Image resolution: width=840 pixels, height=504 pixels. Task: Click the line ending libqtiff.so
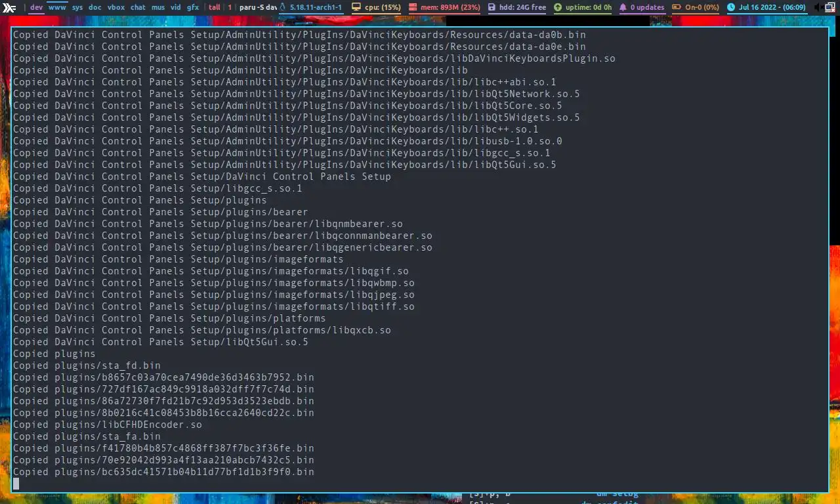coord(214,306)
